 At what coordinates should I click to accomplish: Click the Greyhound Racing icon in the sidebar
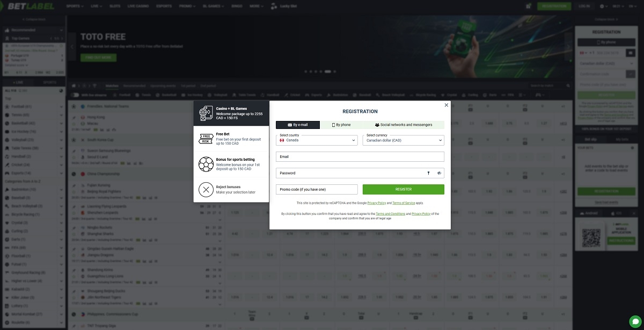click(7, 272)
